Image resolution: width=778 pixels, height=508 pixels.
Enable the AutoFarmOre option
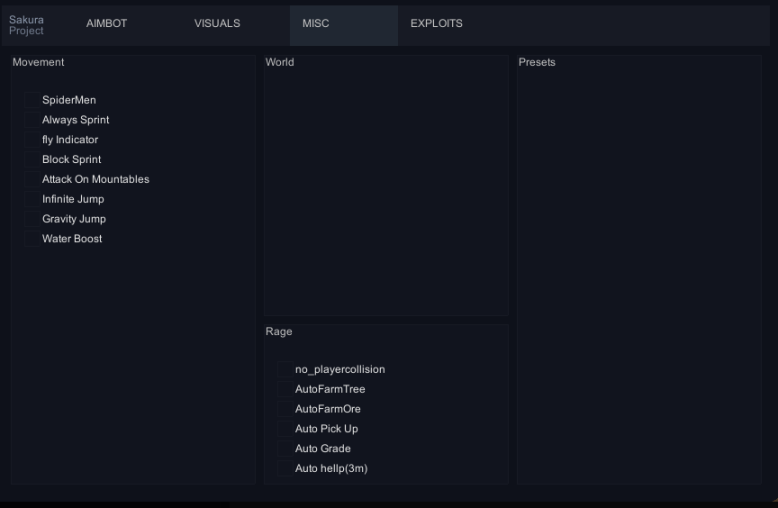pyautogui.click(x=285, y=409)
